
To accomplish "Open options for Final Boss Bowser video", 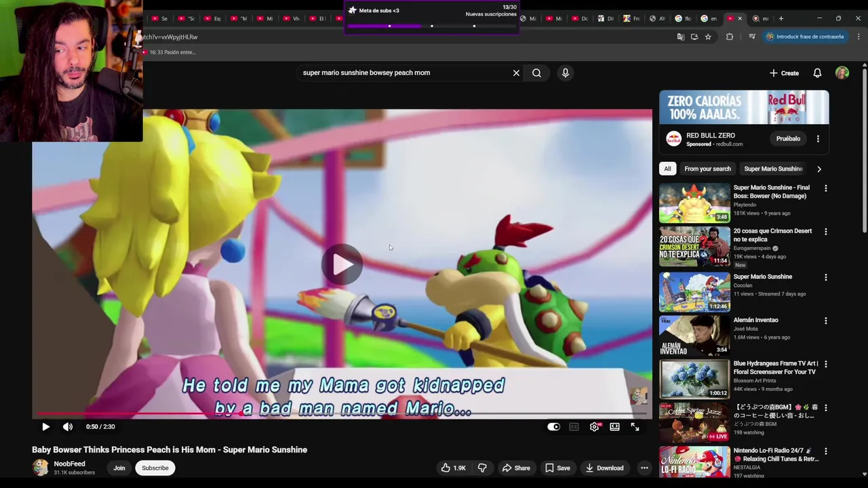I will pyautogui.click(x=825, y=188).
